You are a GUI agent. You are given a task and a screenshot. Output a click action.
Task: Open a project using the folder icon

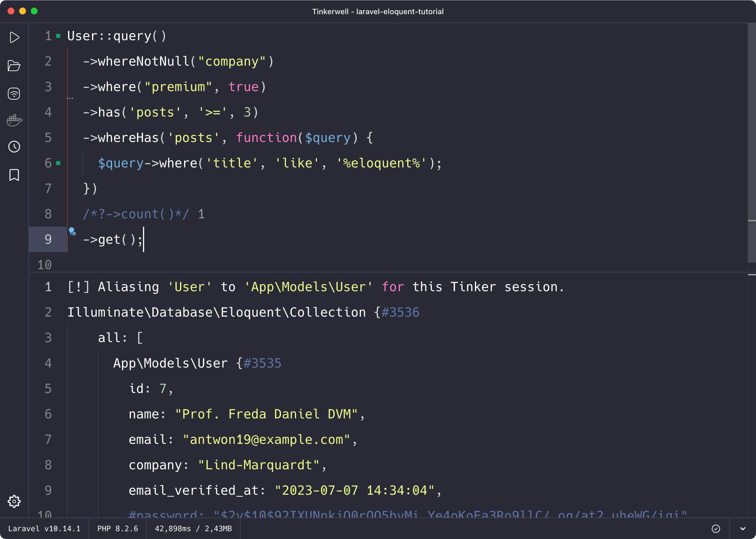tap(14, 66)
